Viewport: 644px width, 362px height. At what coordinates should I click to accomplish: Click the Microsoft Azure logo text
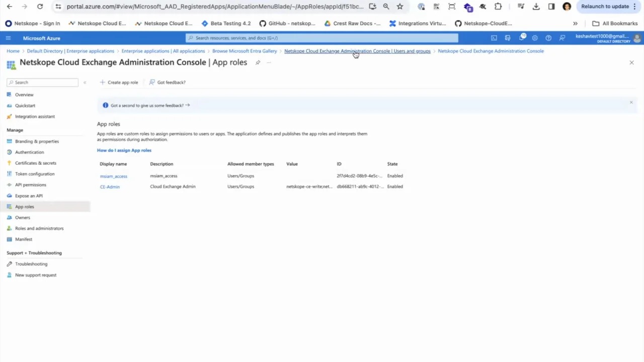pos(41,38)
